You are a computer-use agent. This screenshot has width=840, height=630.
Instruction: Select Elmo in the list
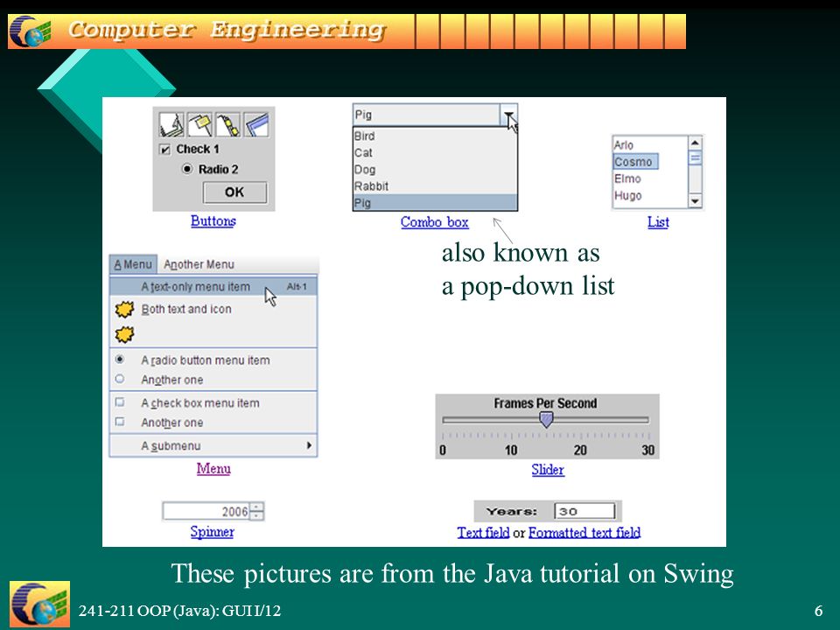[650, 178]
